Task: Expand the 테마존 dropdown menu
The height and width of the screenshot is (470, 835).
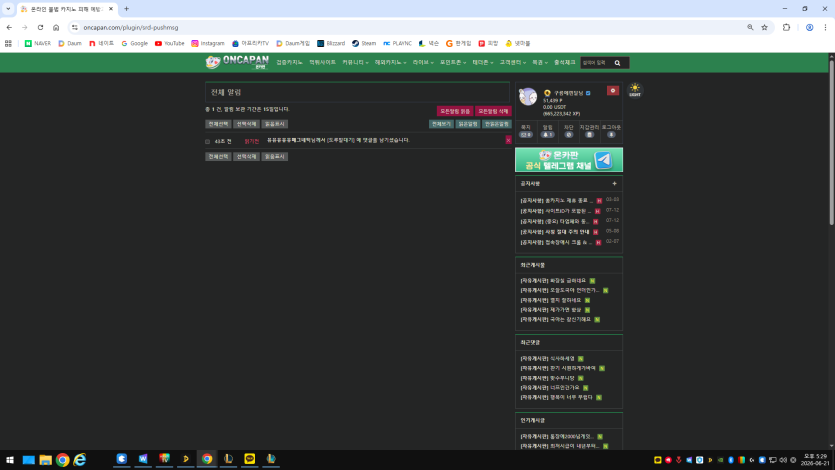Action: tap(483, 62)
